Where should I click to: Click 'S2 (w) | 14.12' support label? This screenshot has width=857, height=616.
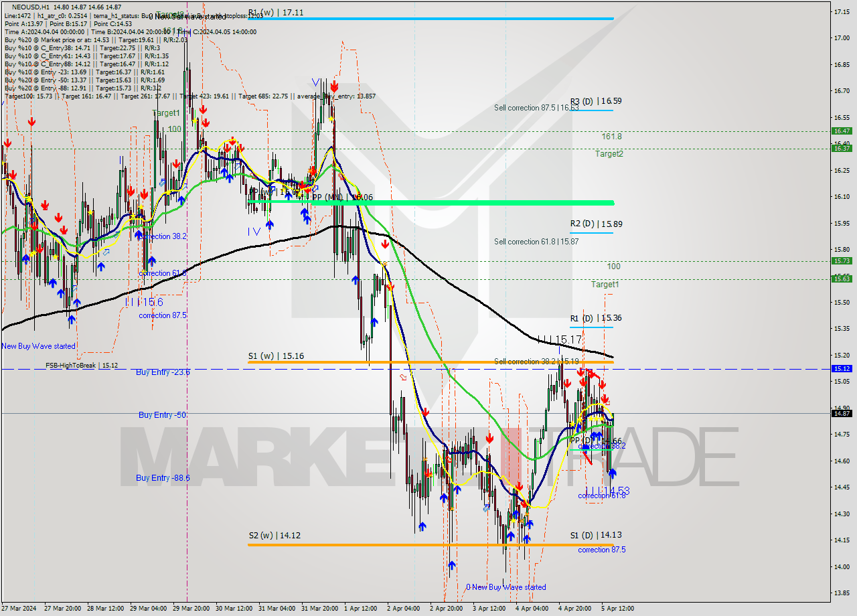[x=275, y=536]
